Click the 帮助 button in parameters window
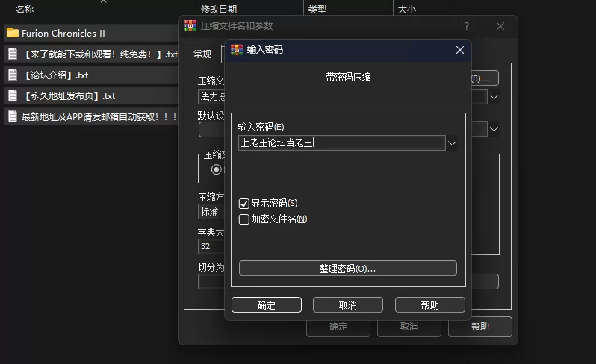 pos(480,327)
